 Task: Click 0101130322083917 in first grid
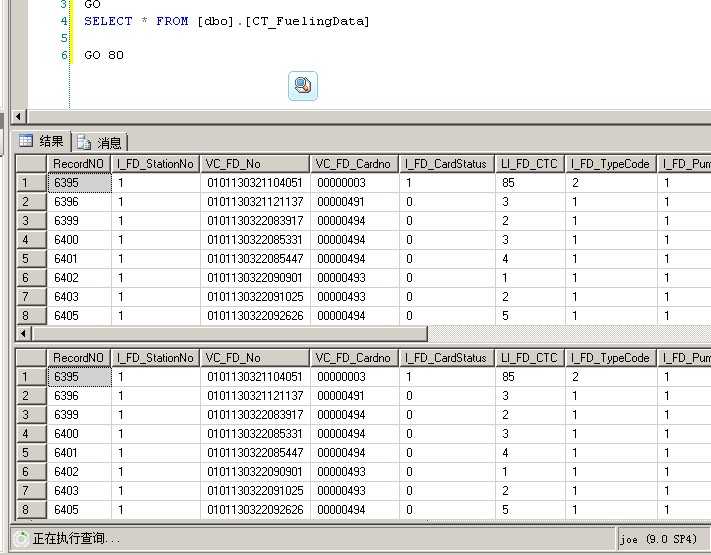tap(255, 221)
